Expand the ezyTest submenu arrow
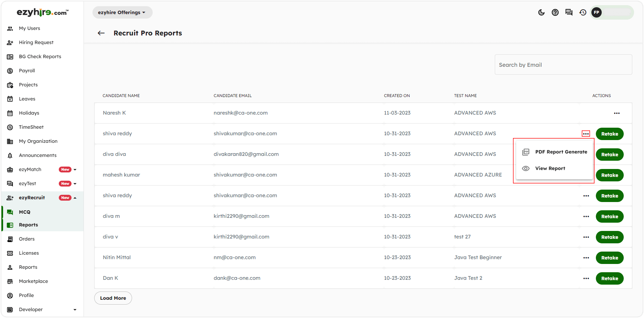 pos(75,183)
